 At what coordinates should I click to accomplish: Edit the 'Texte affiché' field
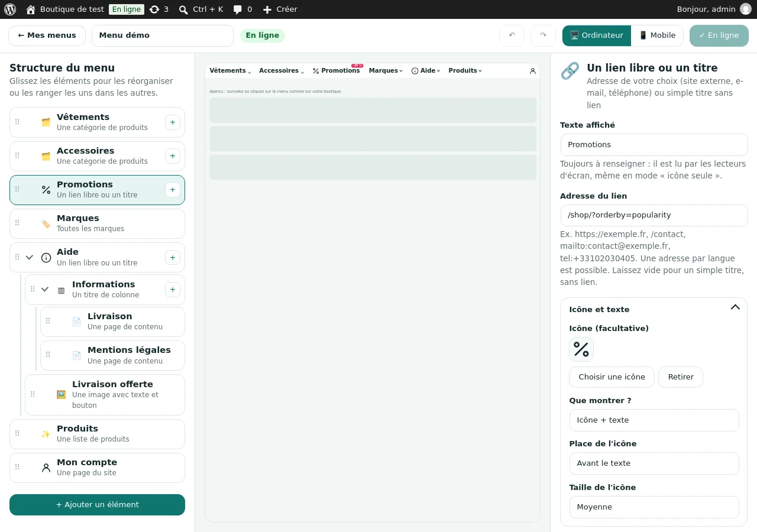point(654,145)
